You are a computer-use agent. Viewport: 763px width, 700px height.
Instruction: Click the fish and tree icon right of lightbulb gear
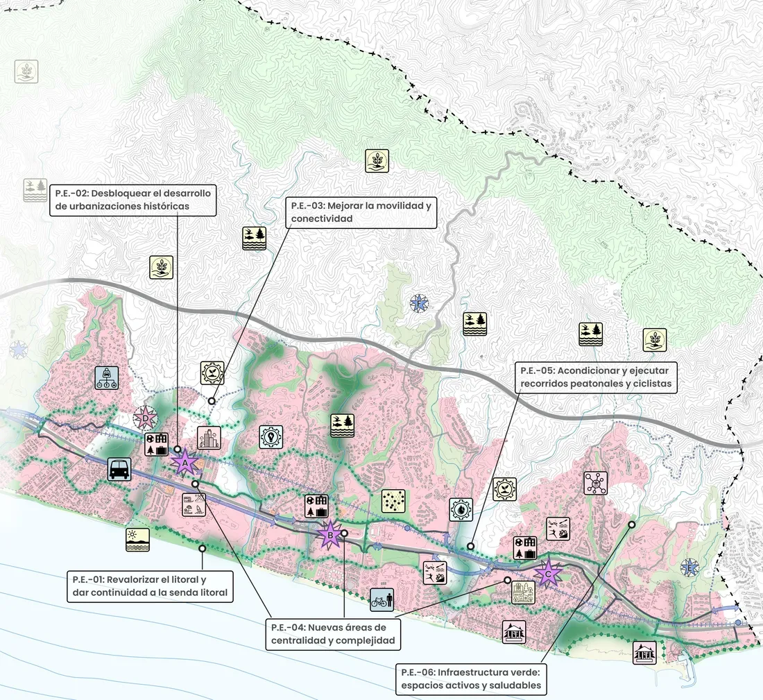(342, 425)
